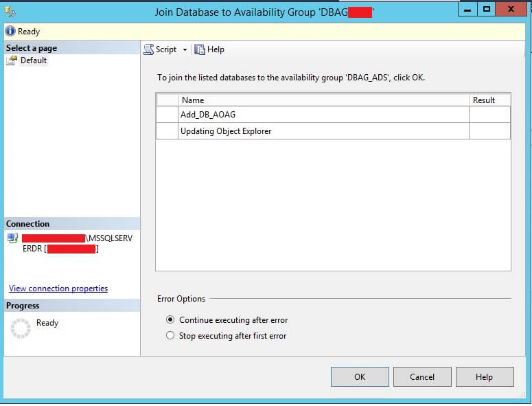Click the Help book icon in the toolbar
The width and height of the screenshot is (532, 406).
pyautogui.click(x=200, y=49)
